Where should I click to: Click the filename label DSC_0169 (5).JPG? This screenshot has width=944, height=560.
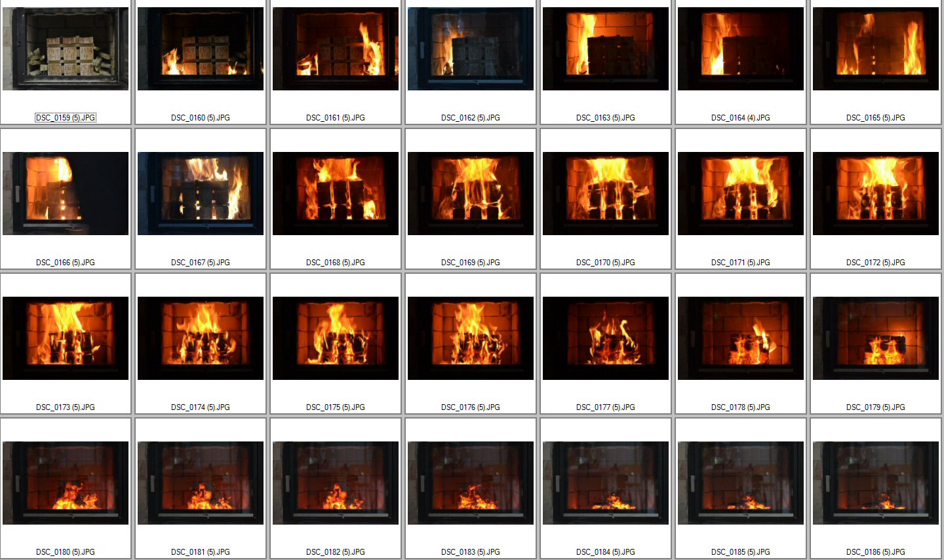point(471,263)
